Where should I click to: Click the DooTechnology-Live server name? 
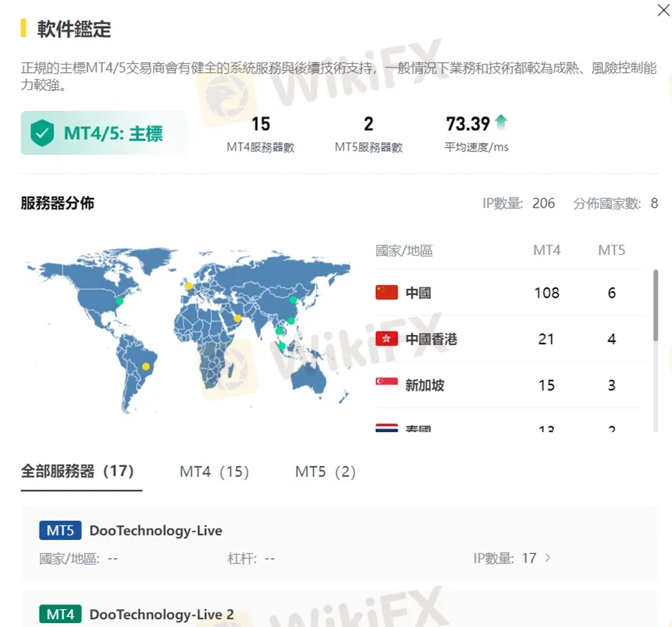(155, 530)
